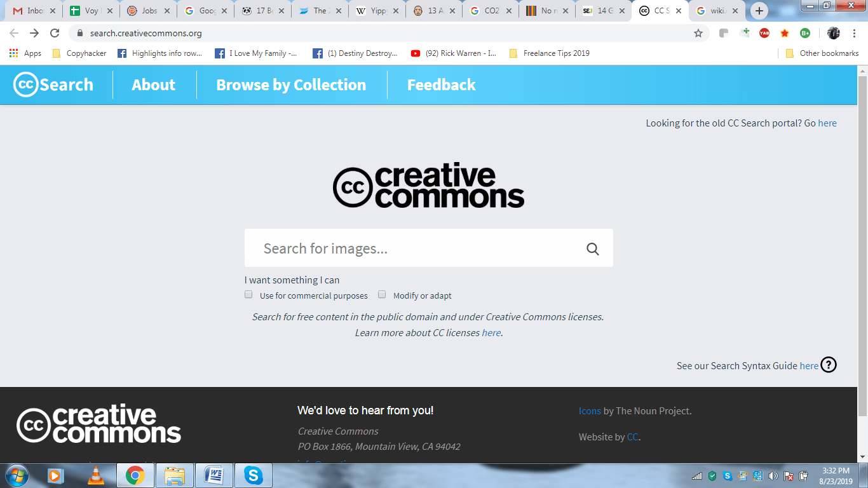Viewport: 868px width, 488px height.
Task: Open 'I Love My Family' bookmark
Action: tap(256, 53)
